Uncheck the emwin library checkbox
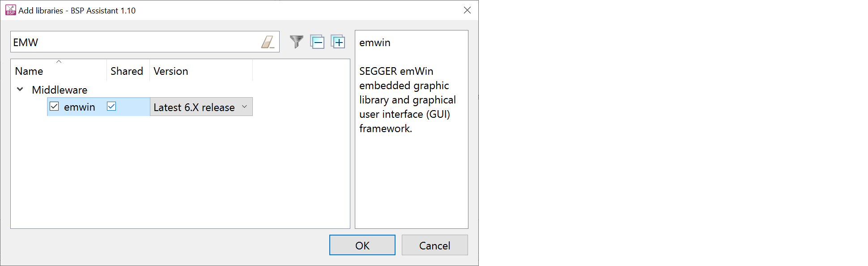The width and height of the screenshot is (868, 266). 54,107
